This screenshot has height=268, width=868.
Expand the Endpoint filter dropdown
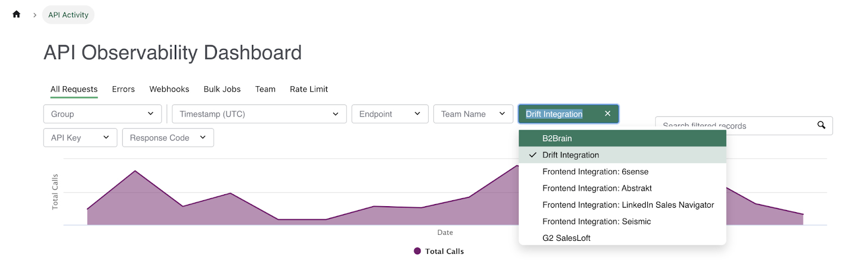click(390, 114)
